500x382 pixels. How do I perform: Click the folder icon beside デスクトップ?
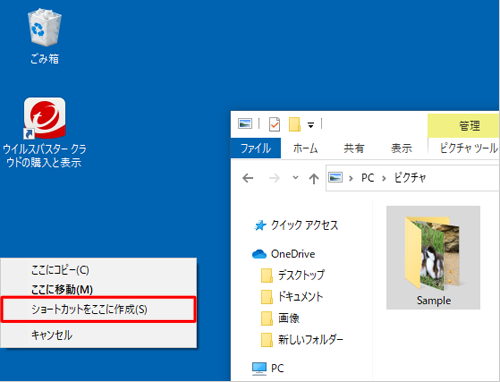(267, 275)
